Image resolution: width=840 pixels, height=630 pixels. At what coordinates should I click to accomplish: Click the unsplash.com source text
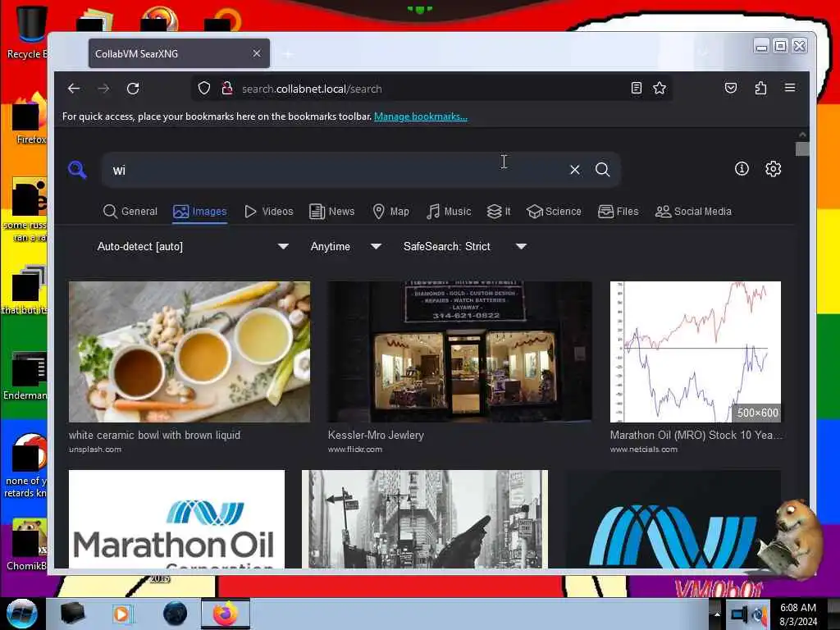[x=95, y=450]
